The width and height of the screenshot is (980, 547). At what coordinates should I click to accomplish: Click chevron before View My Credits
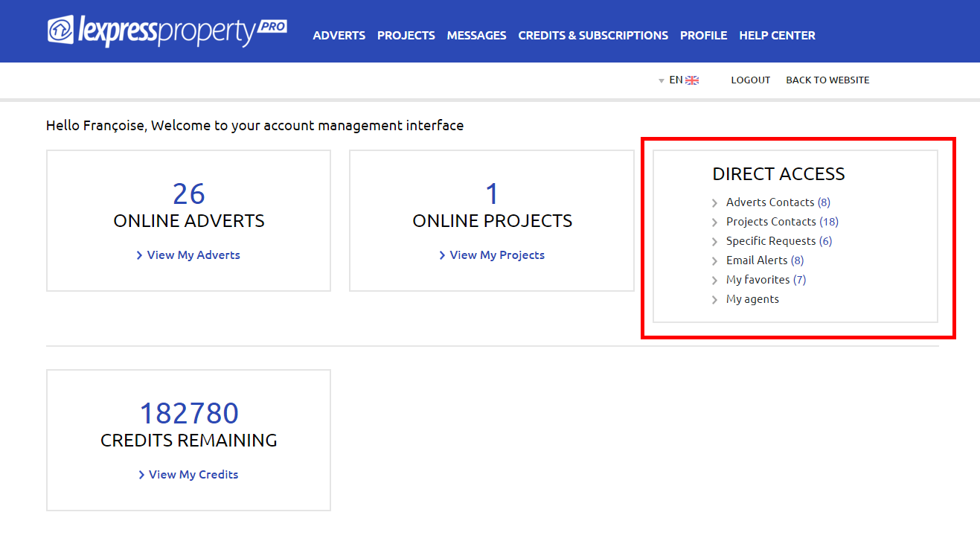pos(141,475)
